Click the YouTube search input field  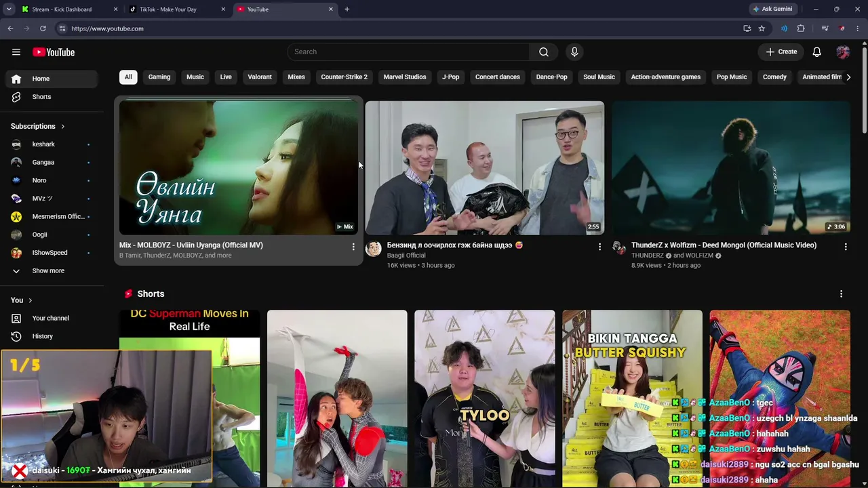click(x=408, y=52)
